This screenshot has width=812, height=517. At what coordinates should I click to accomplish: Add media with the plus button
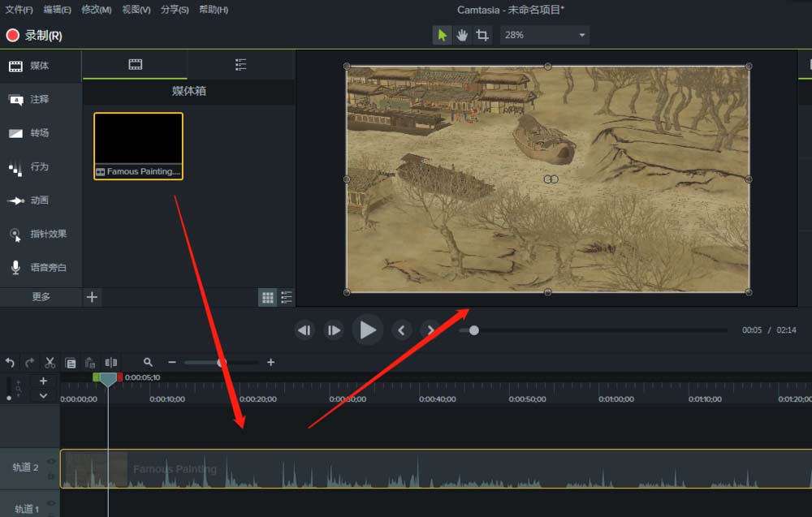(x=92, y=297)
